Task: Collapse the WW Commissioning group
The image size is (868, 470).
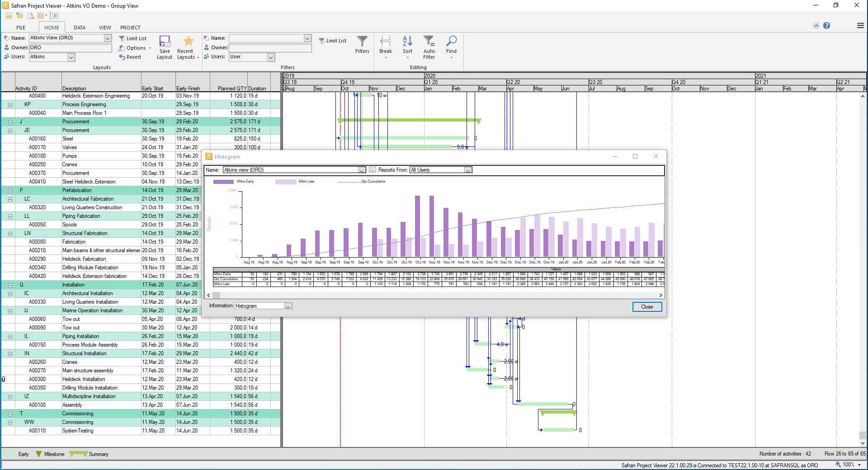Action: (x=10, y=423)
